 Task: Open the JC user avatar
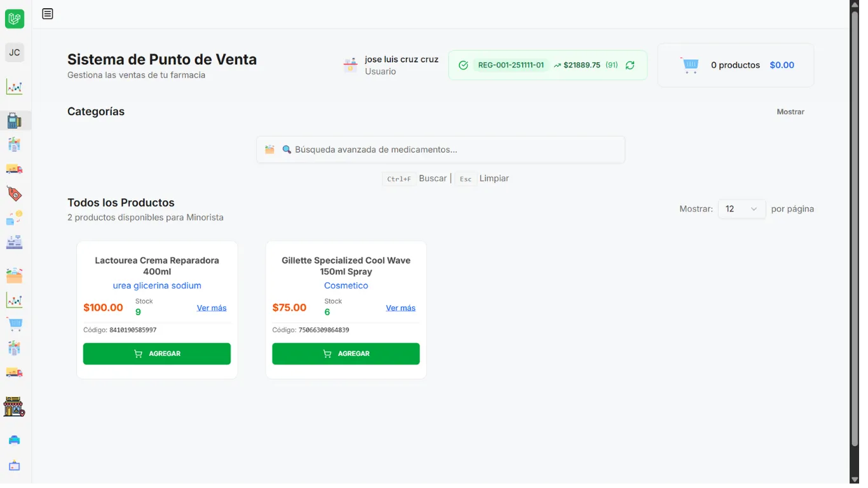tap(15, 53)
